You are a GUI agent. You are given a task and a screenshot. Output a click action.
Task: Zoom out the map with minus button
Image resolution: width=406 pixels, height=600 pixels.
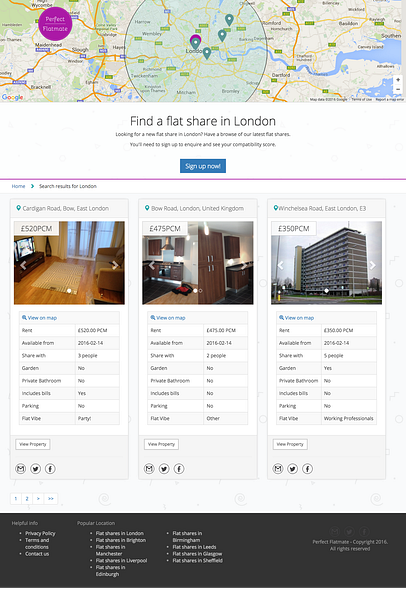pos(398,89)
